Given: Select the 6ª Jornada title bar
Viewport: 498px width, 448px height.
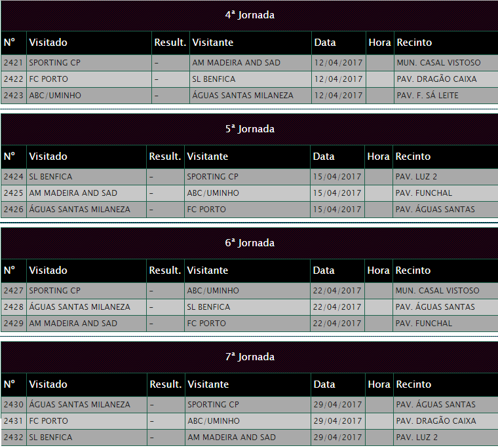Looking at the screenshot, I should pos(249,243).
